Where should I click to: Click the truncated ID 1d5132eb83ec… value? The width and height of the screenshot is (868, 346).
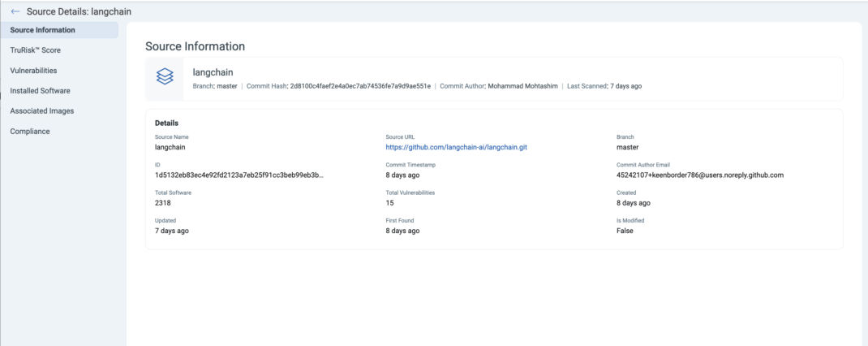point(239,175)
